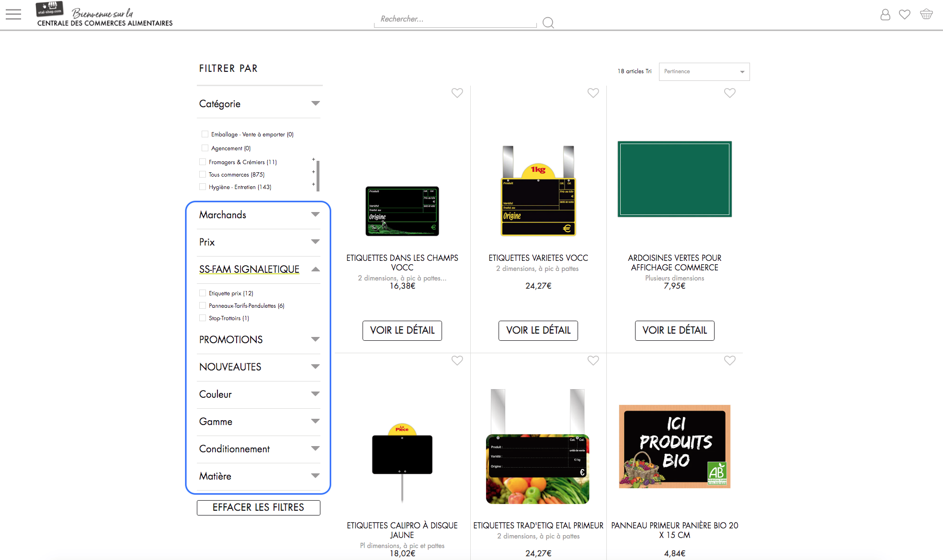Click into the Rechercher search field
This screenshot has width=943, height=560.
pyautogui.click(x=455, y=19)
